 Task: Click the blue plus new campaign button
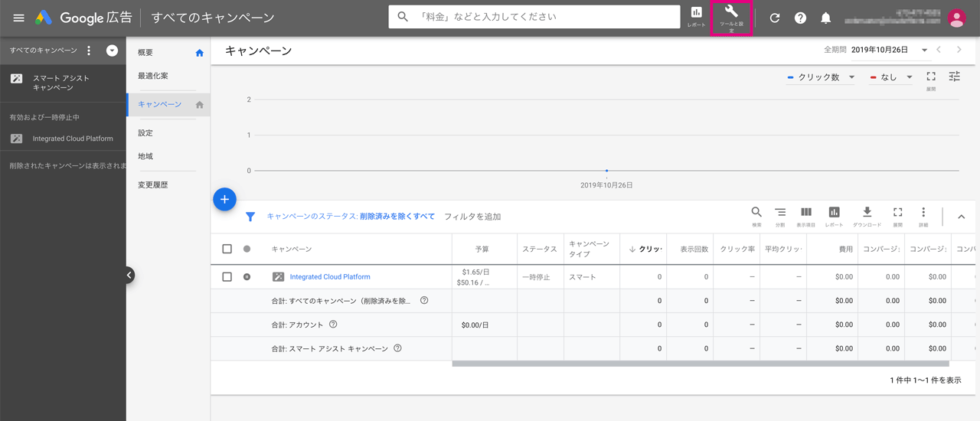click(224, 199)
